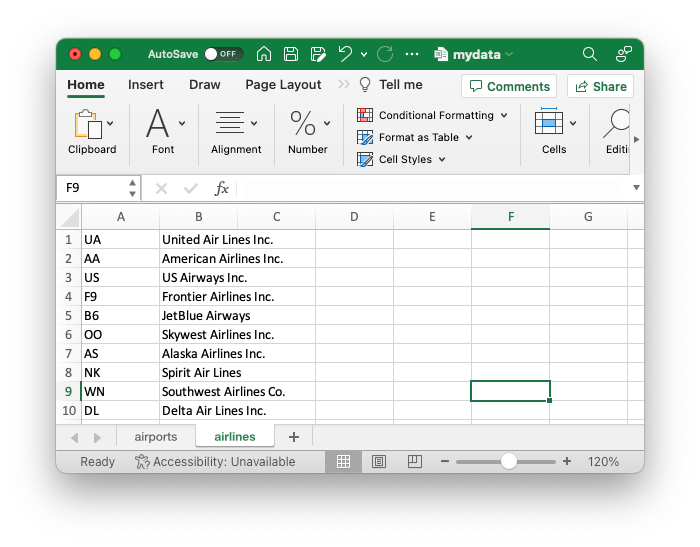The height and width of the screenshot is (547, 700).
Task: Click the Share button
Action: 600,86
